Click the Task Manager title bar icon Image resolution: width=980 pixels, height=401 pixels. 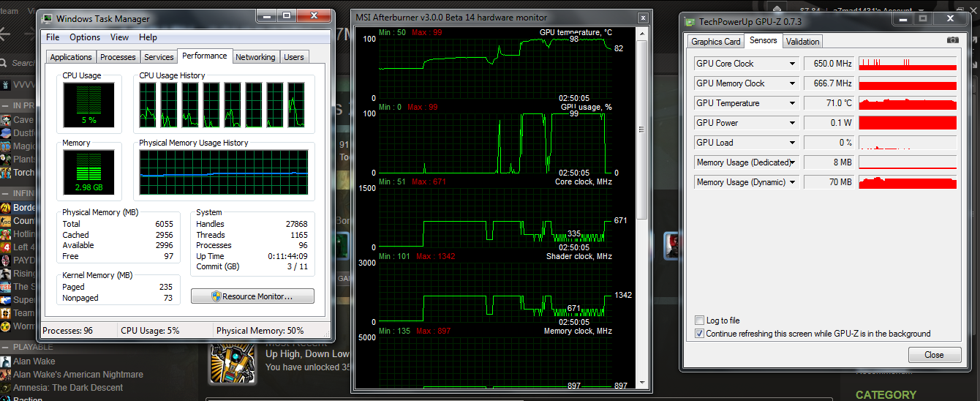click(48, 18)
